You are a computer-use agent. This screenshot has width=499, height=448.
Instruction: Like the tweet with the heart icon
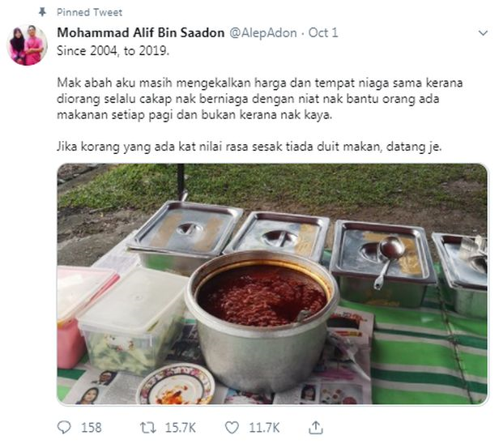[232, 427]
